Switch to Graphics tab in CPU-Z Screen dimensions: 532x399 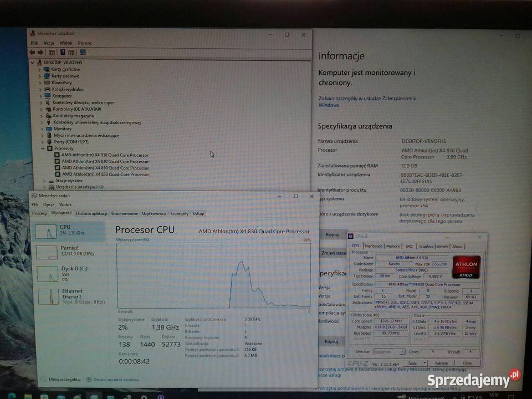click(x=426, y=246)
